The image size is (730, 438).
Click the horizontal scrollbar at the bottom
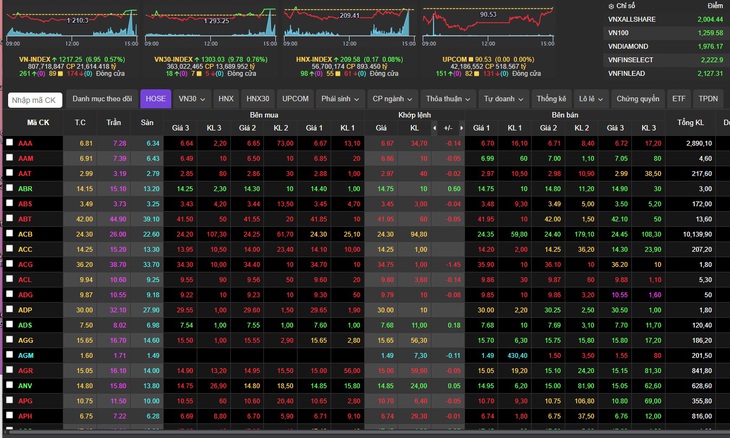point(365,433)
